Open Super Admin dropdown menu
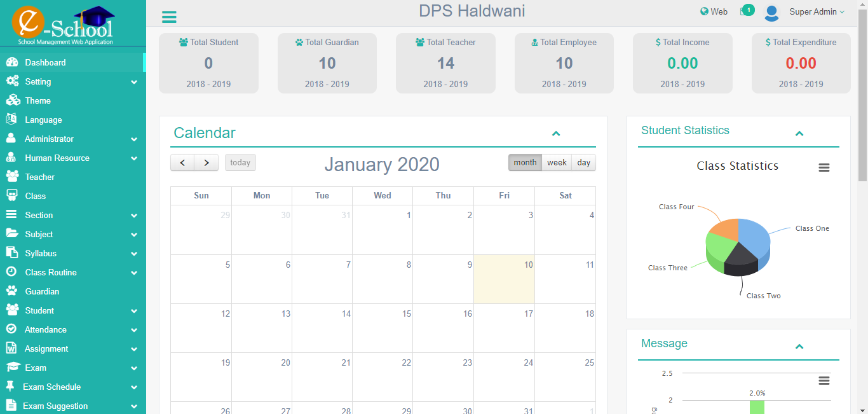Screen dimensions: 868x414 point(817,12)
